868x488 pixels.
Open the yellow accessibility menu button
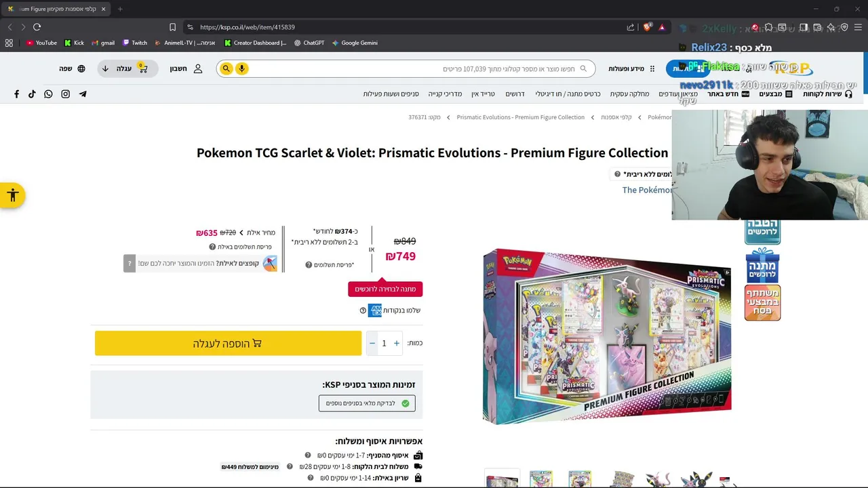click(12, 196)
